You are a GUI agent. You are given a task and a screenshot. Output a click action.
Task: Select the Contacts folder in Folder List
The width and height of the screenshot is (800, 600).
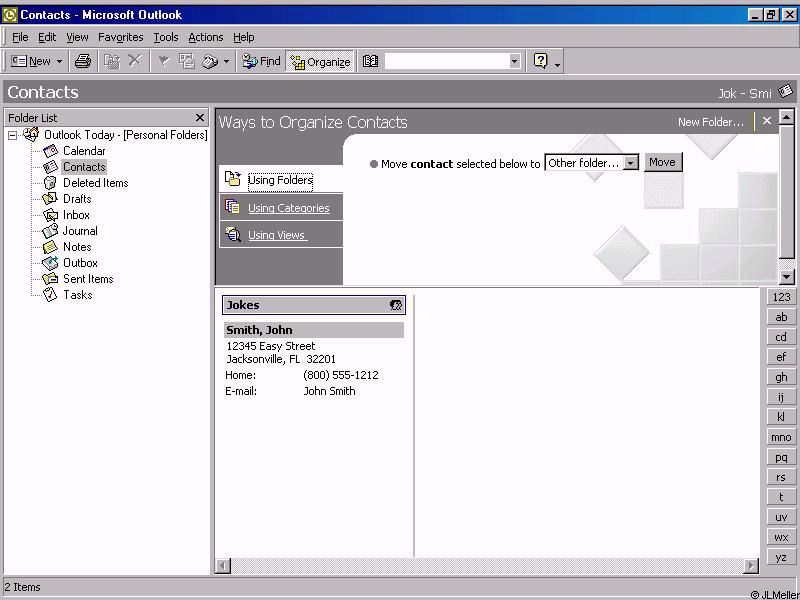pos(84,167)
